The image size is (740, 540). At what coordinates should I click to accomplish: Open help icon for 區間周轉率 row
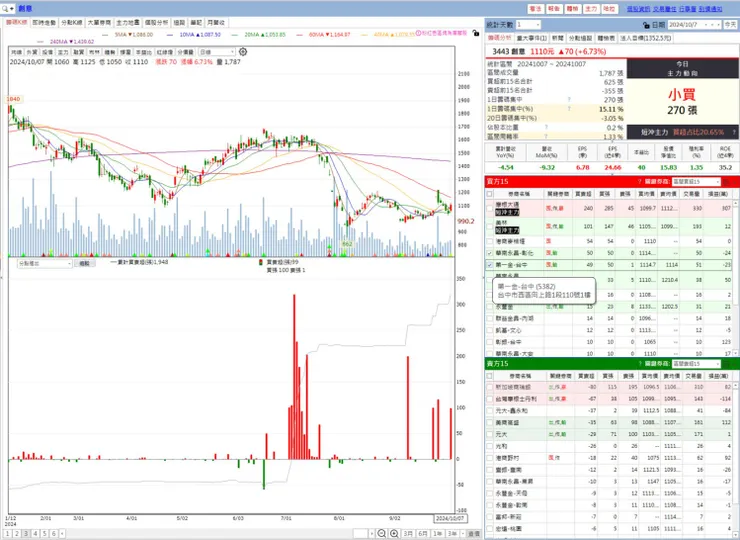pyautogui.click(x=547, y=136)
